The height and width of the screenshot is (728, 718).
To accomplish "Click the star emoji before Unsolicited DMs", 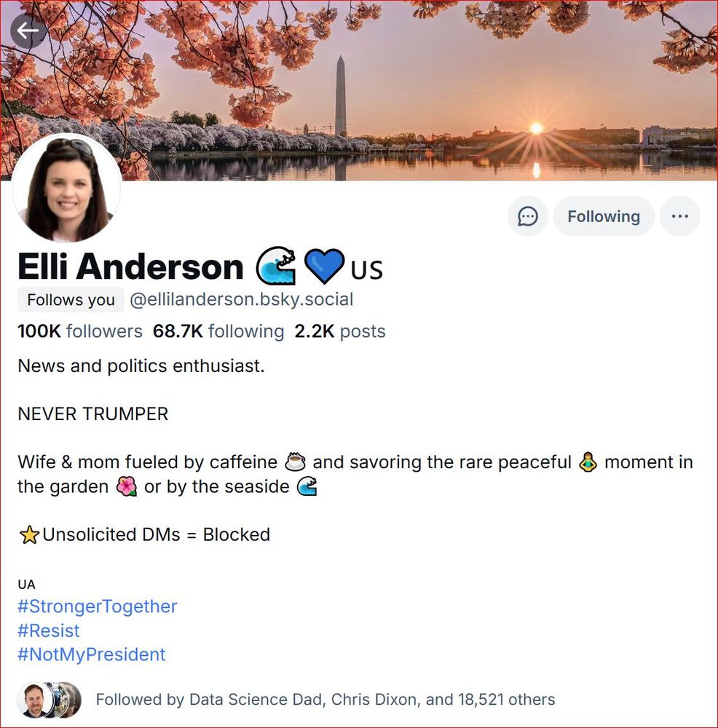I will (x=29, y=535).
